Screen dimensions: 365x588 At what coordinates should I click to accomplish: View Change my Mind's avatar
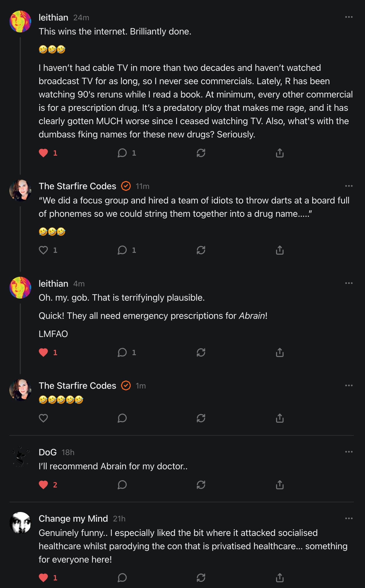point(20,523)
